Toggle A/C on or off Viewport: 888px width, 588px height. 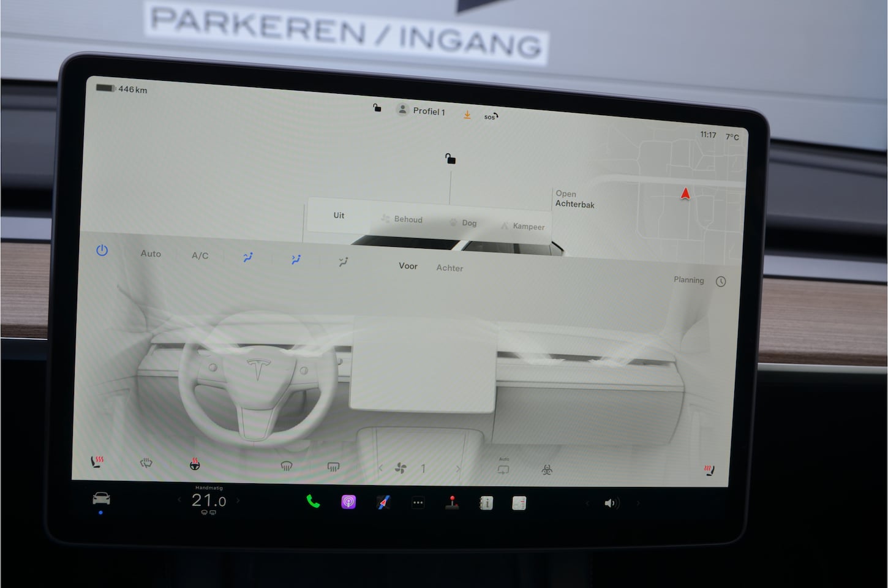click(x=200, y=255)
